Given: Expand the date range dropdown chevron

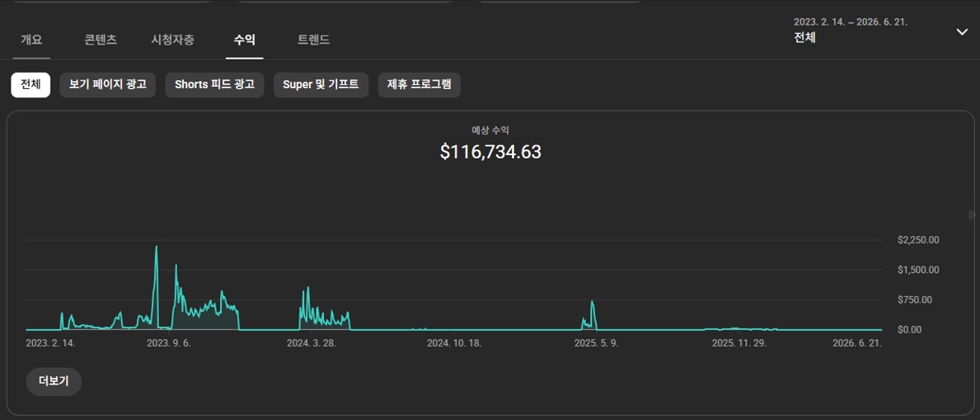Looking at the screenshot, I should click(962, 32).
